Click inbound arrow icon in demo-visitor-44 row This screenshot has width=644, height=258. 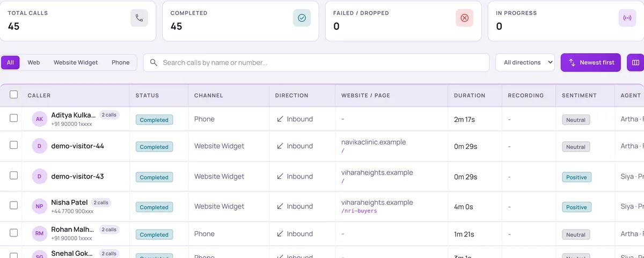(280, 146)
